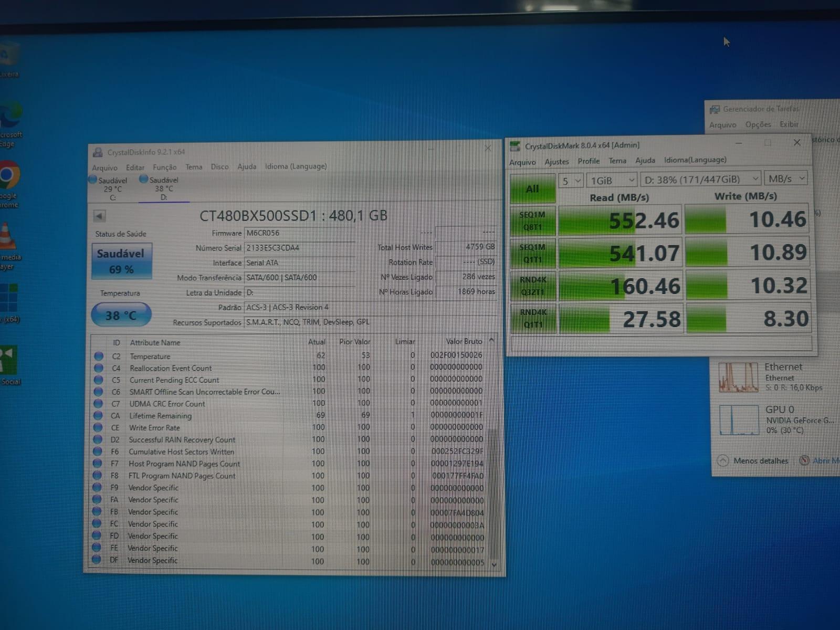Click the status circle for UDMA CRC Error Count

pos(98,404)
